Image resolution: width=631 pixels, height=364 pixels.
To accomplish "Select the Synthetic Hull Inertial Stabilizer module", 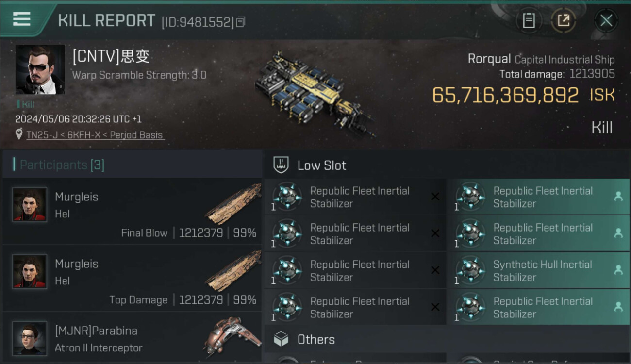I will 542,271.
